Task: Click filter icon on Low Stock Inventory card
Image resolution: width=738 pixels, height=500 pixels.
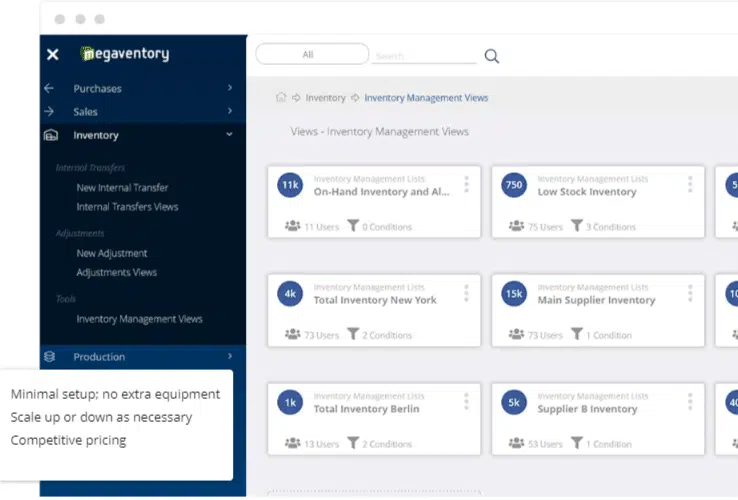Action: (577, 226)
